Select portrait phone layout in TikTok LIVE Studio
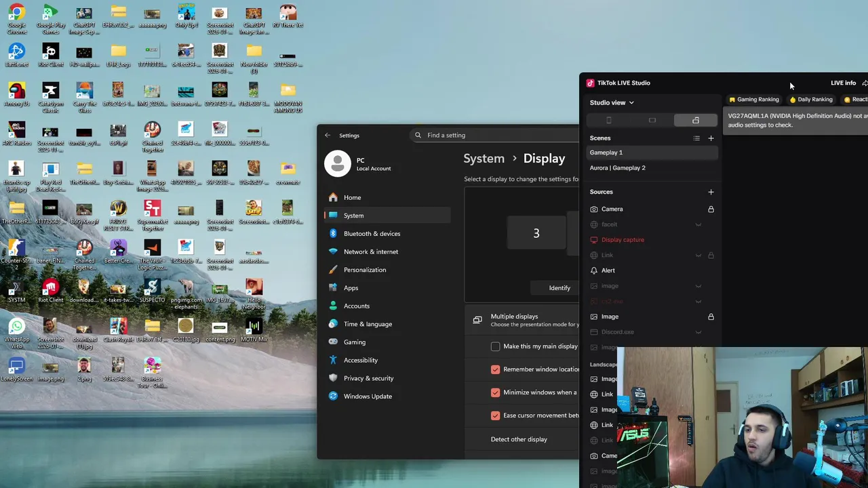 pyautogui.click(x=608, y=120)
